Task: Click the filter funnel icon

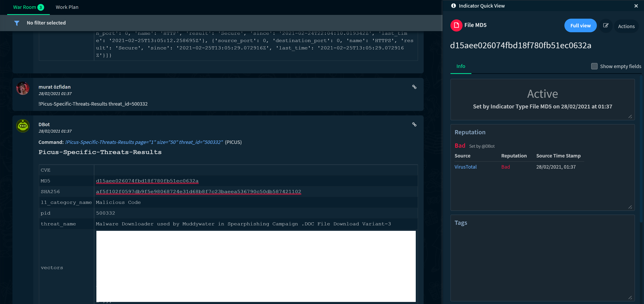Action: (x=17, y=23)
